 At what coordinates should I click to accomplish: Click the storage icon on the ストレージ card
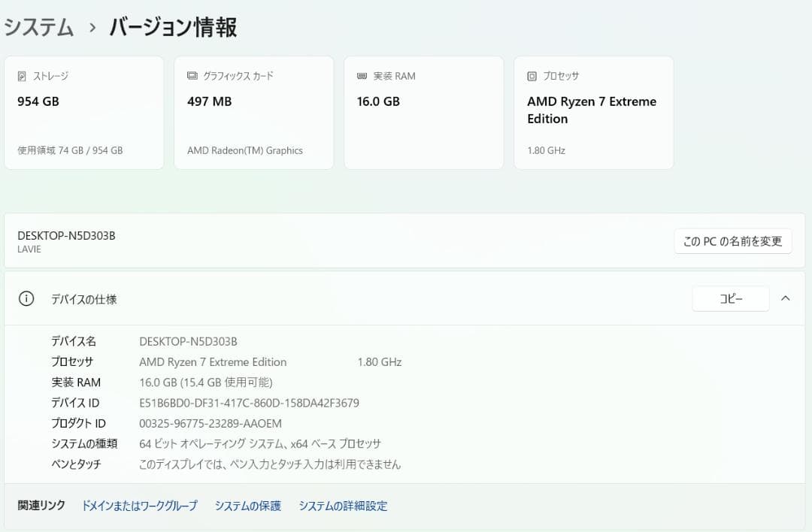click(x=22, y=75)
